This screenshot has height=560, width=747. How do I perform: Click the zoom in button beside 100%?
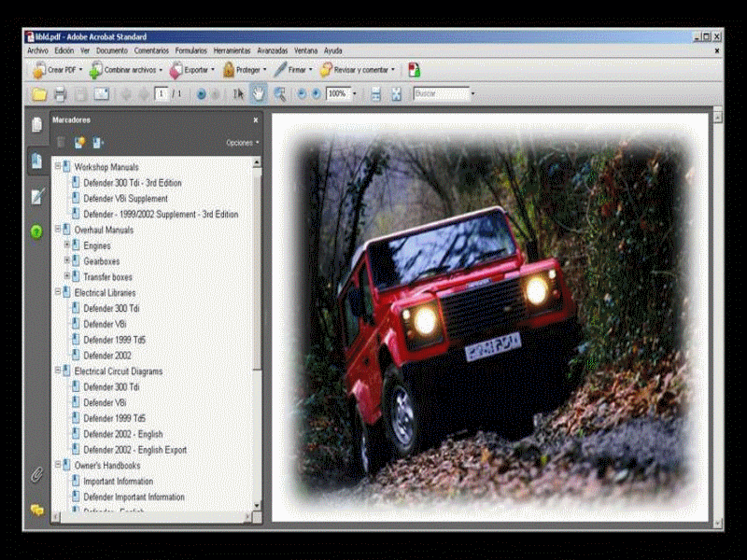point(316,94)
